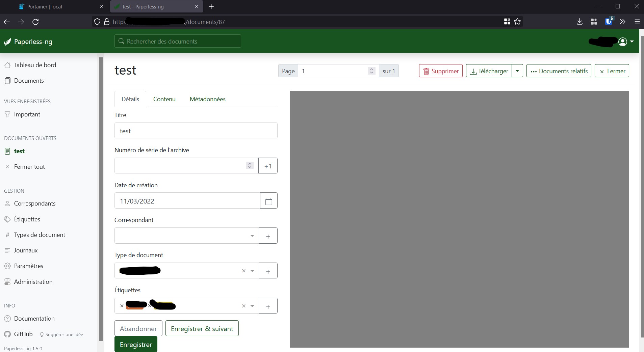Toggle the saved view Important
This screenshot has width=644, height=352.
point(27,114)
